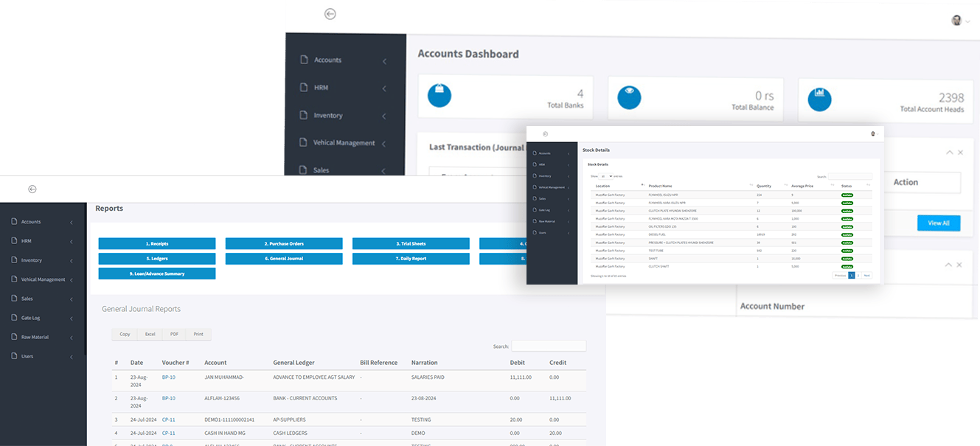Viewport: 980px width, 446px height.
Task: Open the user avatar in the Accounts Dashboard header
Action: point(957,21)
